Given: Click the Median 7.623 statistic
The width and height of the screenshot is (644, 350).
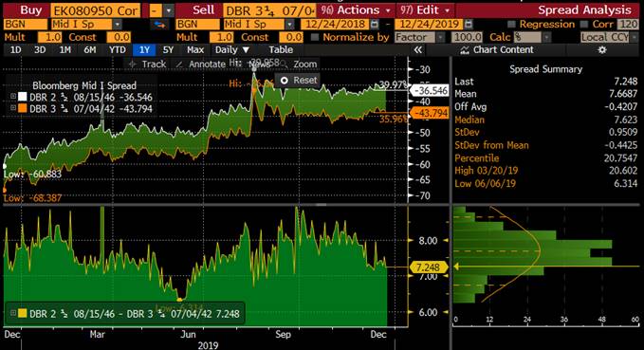Looking at the screenshot, I should click(x=546, y=120).
